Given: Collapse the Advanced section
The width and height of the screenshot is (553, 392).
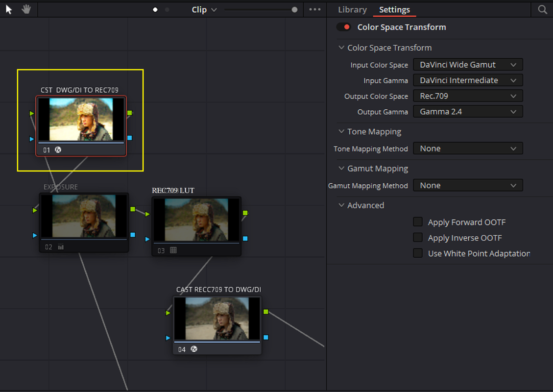Looking at the screenshot, I should 341,205.
